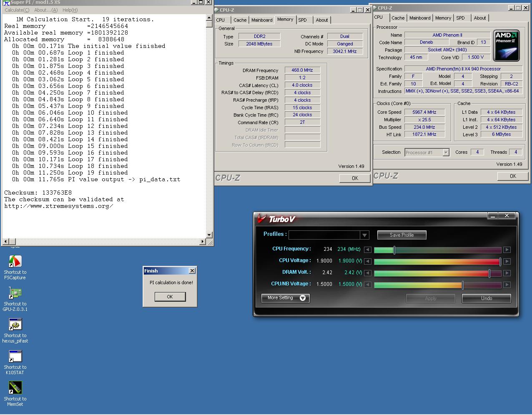Open Mainboard tab in right CPU-Z window

420,18
